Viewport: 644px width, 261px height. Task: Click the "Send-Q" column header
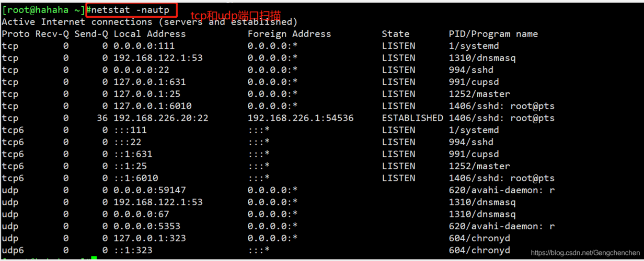91,34
